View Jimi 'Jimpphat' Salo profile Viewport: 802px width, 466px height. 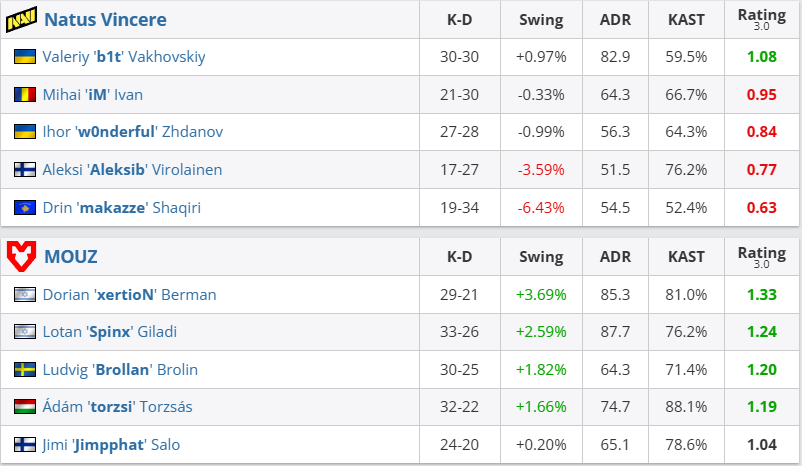coord(111,445)
